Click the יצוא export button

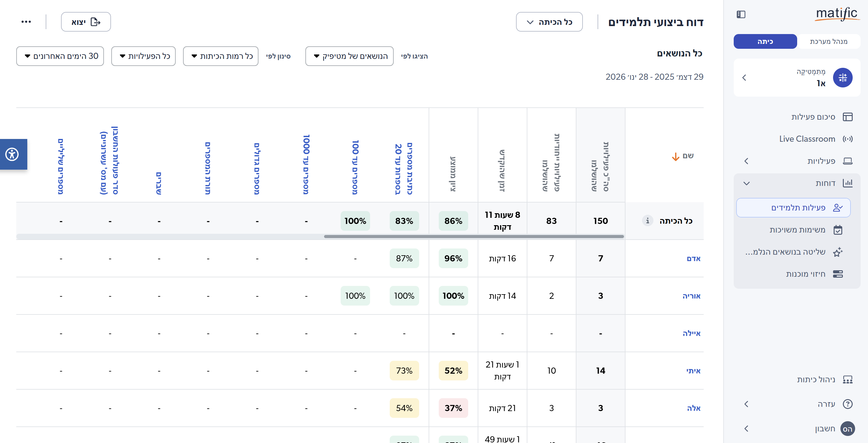[86, 22]
